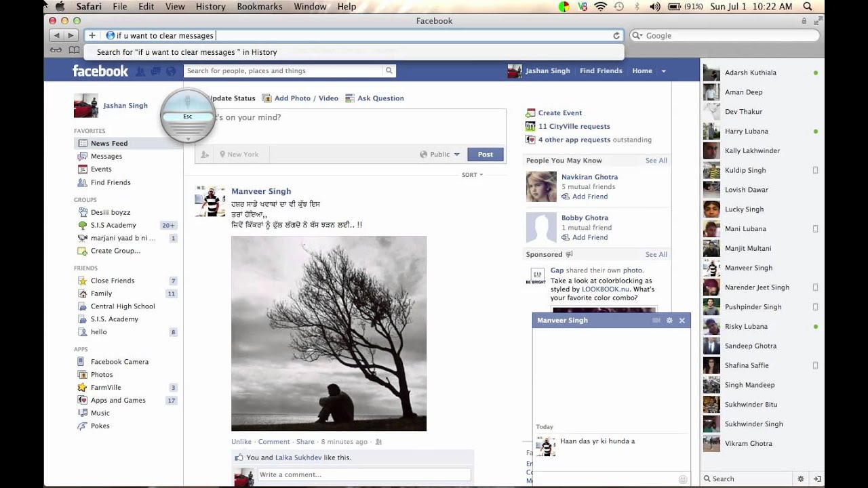This screenshot has height=488, width=868.
Task: Click the Facebook logo in the header
Action: coord(100,70)
